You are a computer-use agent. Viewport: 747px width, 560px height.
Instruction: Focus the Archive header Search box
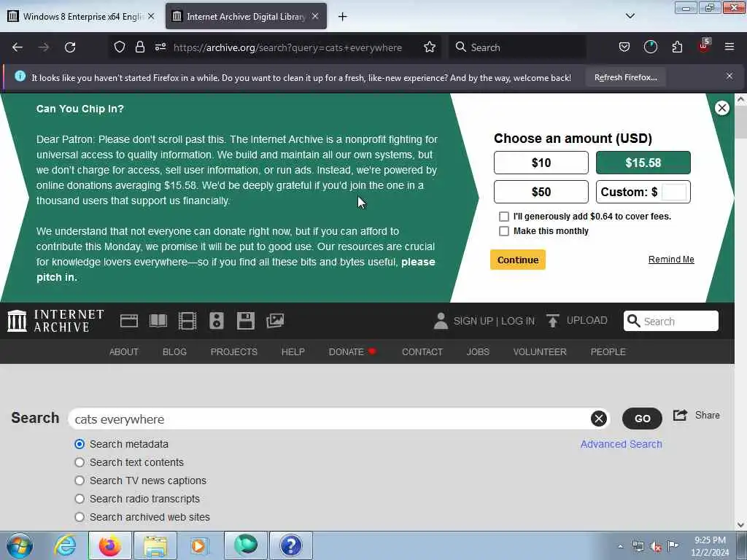(671, 321)
